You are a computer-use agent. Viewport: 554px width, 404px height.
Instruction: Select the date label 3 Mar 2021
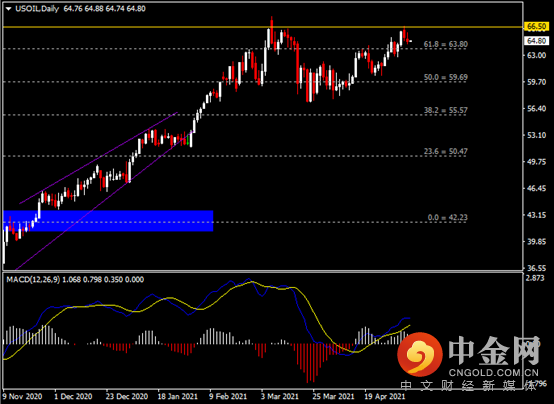(279, 396)
